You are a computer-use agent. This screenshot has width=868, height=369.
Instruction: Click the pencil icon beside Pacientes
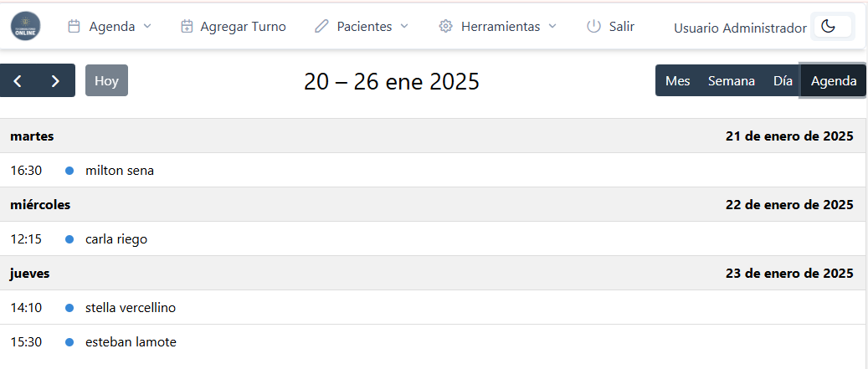321,26
